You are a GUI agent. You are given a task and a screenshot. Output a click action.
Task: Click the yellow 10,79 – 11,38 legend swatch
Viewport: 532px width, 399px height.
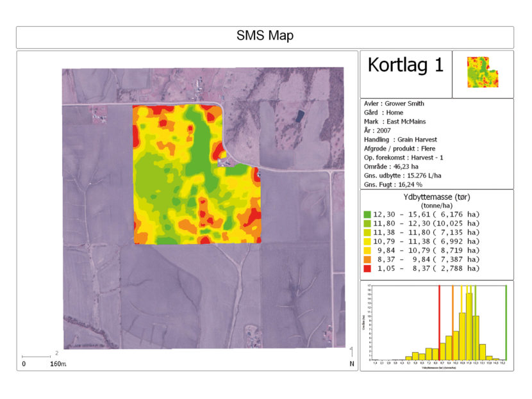point(367,241)
